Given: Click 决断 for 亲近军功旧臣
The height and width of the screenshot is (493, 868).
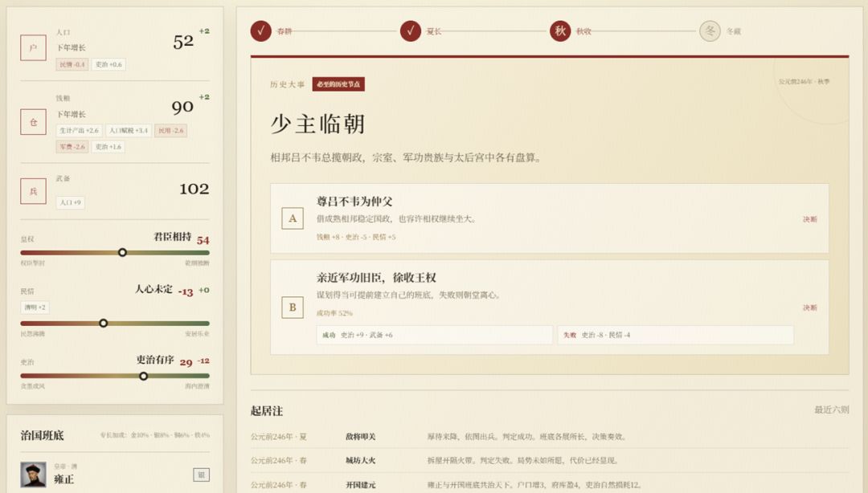Looking at the screenshot, I should pos(810,308).
